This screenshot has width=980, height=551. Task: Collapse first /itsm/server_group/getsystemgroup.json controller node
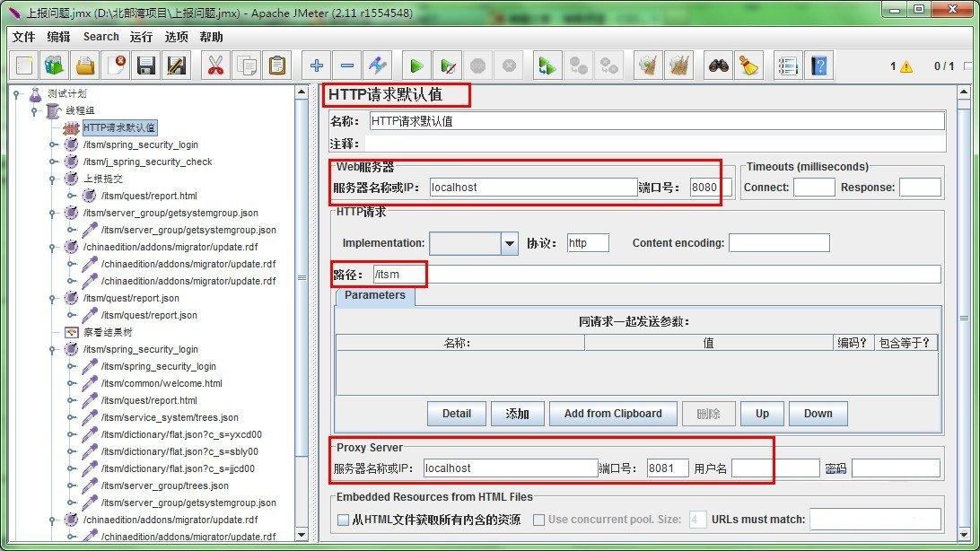[x=53, y=213]
